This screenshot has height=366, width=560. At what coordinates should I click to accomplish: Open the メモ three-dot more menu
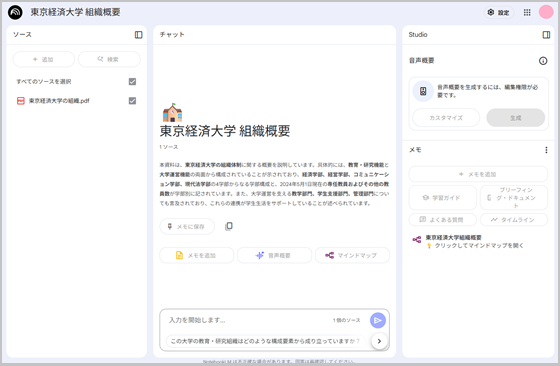(x=546, y=150)
